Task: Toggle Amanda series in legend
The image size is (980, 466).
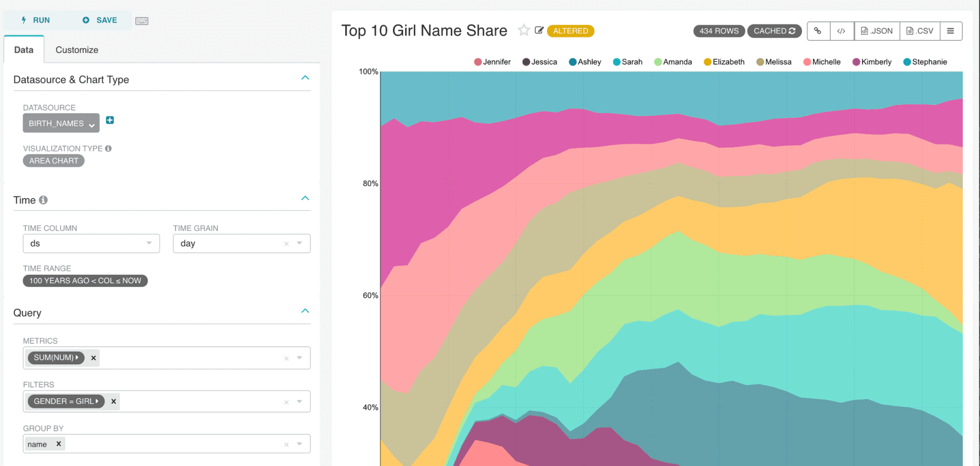Action: [673, 62]
